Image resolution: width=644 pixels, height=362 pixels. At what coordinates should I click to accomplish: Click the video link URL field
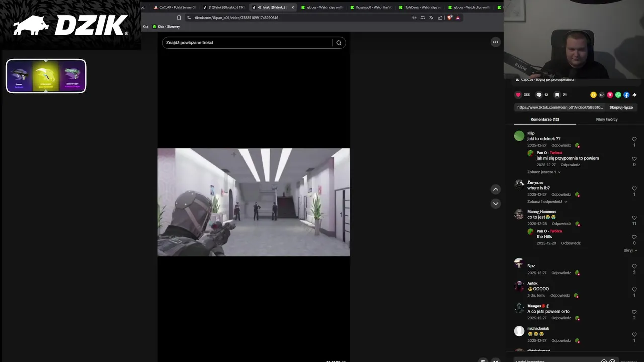coord(559,107)
